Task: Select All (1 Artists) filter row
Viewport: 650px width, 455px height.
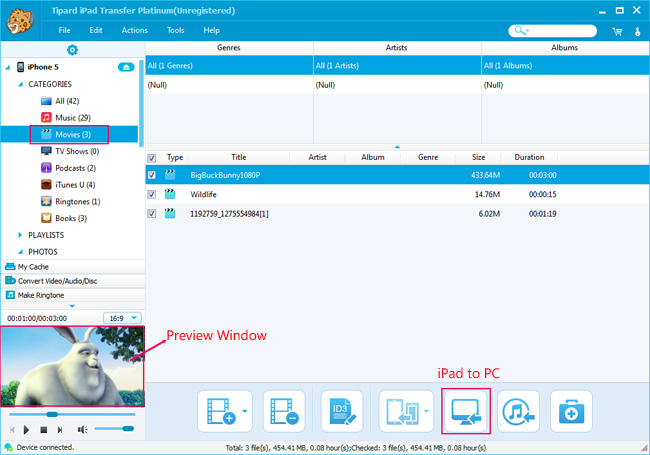Action: 397,65
